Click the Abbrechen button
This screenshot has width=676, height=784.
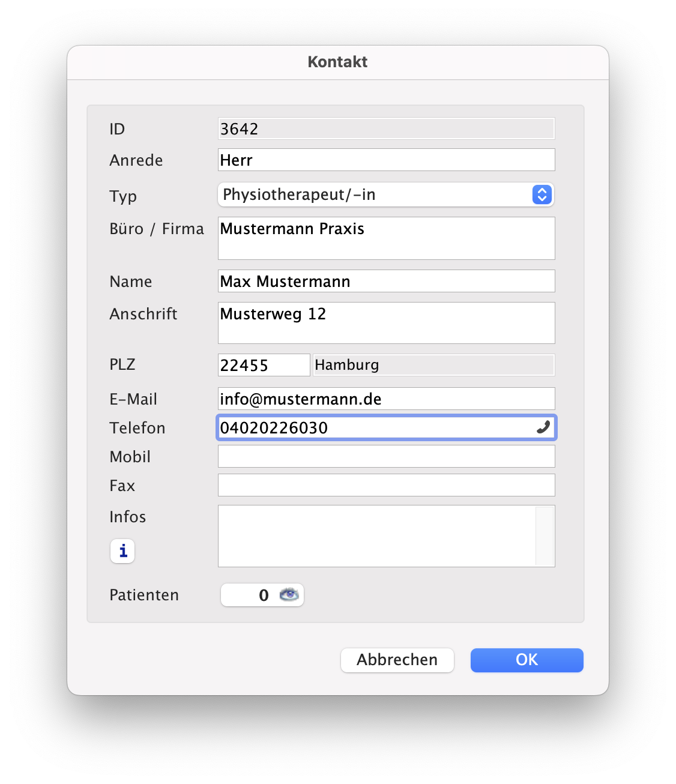[397, 660]
